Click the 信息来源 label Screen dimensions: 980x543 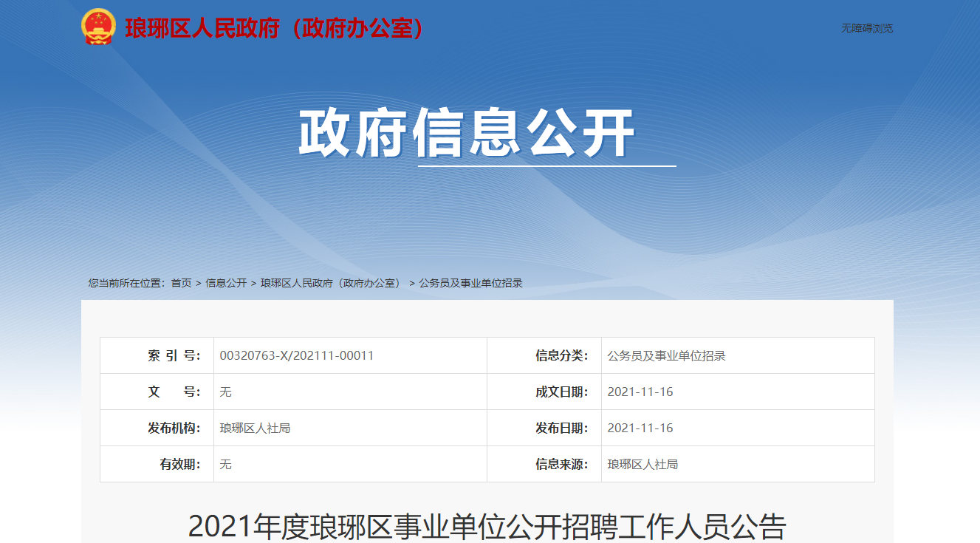pos(562,464)
